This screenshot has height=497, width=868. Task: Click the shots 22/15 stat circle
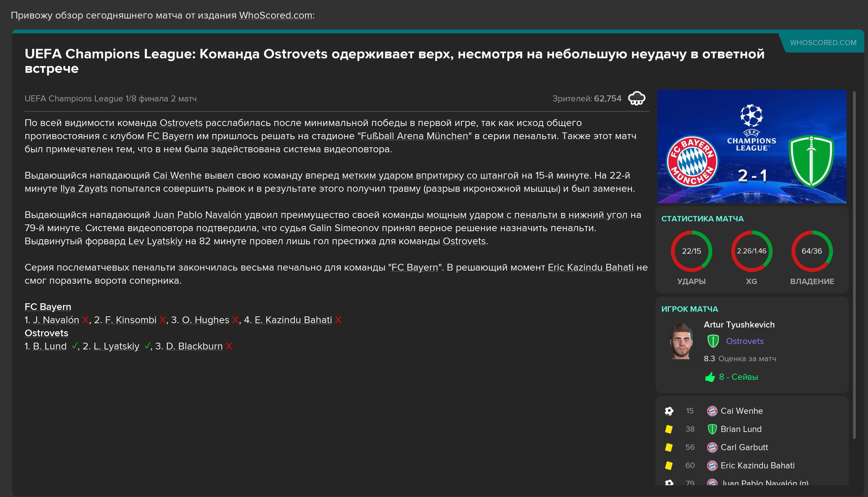coord(691,251)
